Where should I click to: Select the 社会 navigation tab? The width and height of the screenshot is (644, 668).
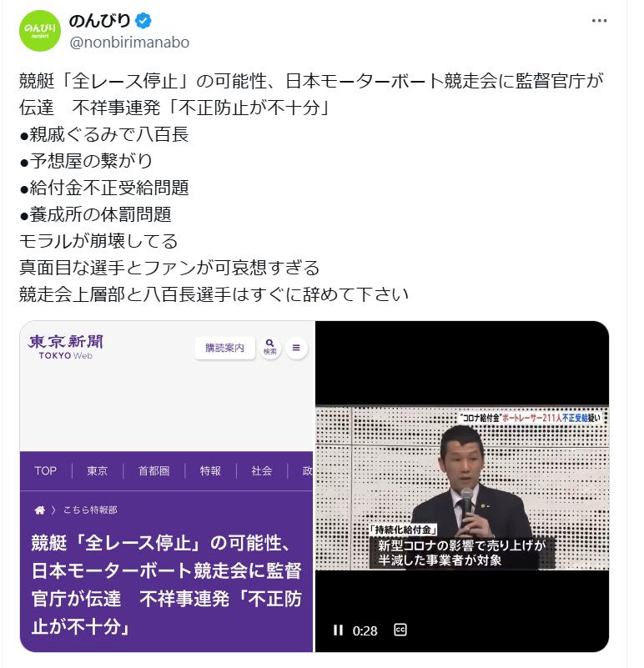pos(262,470)
